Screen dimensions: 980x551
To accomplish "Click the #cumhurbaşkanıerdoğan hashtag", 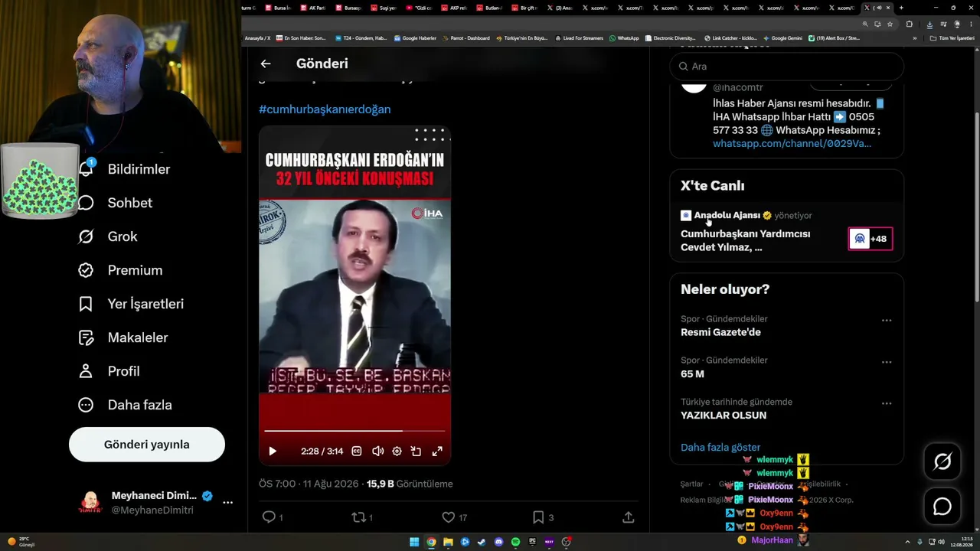I will [x=325, y=109].
